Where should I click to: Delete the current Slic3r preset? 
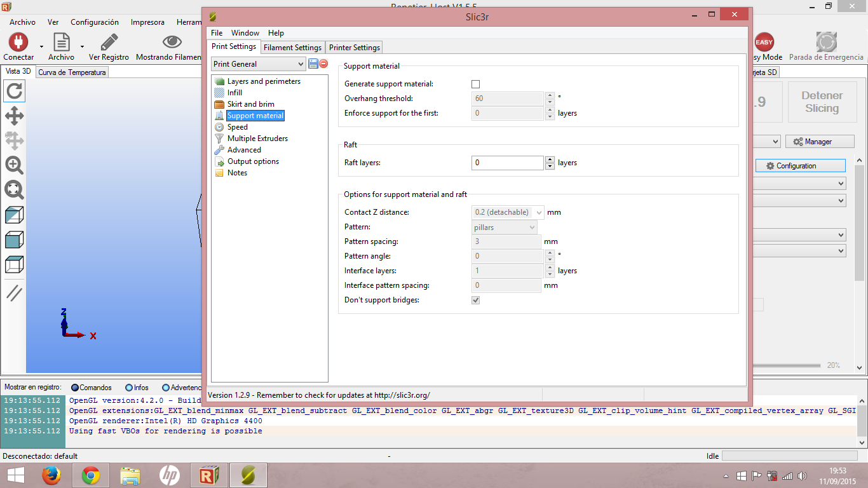point(323,64)
